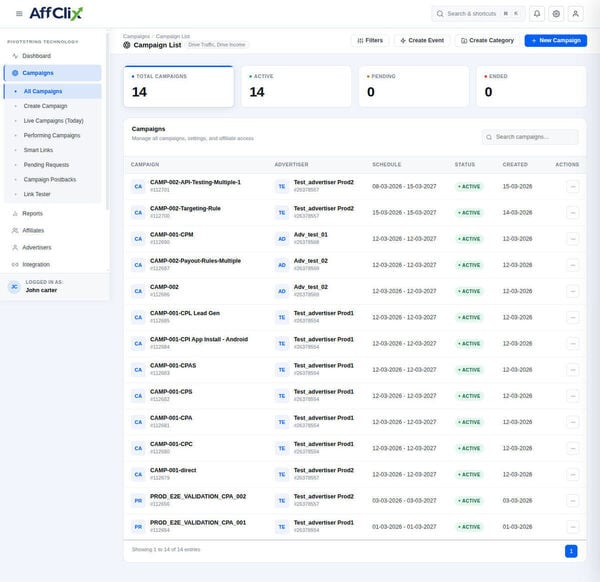Click the Campaign List globe icon

coord(127,45)
